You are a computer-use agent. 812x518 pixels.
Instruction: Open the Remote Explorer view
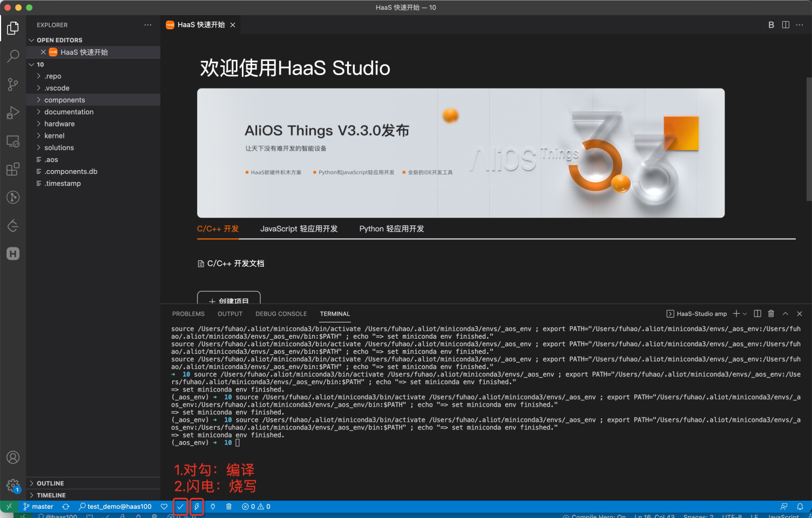[x=13, y=141]
